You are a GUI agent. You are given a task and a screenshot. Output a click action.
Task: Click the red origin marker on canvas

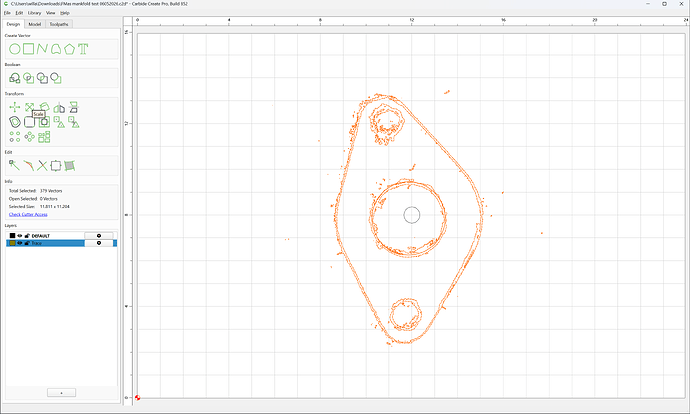138,398
